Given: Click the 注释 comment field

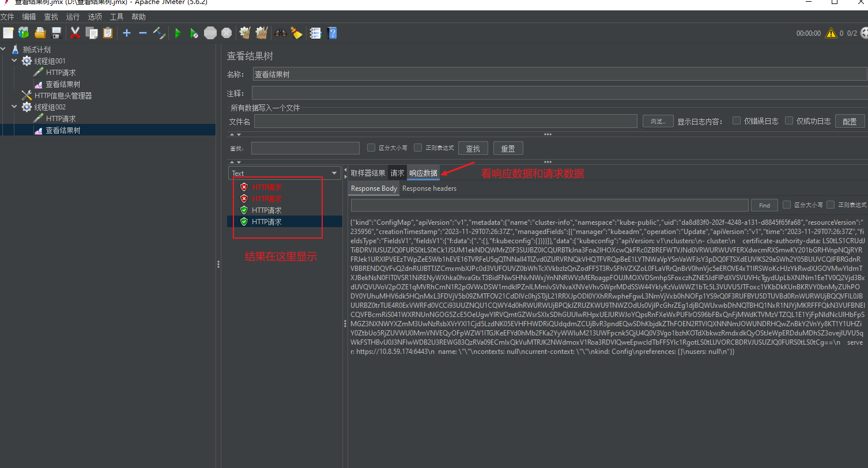Looking at the screenshot, I should click(x=560, y=93).
